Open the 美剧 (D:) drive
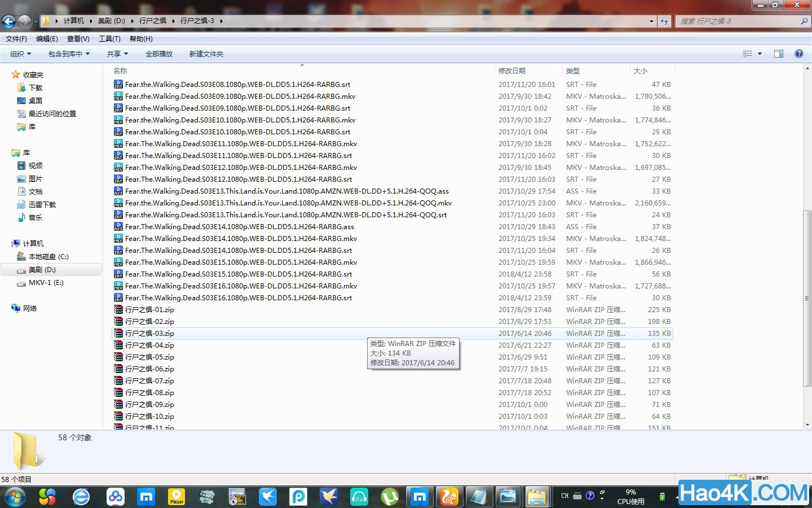The width and height of the screenshot is (812, 508). [42, 270]
